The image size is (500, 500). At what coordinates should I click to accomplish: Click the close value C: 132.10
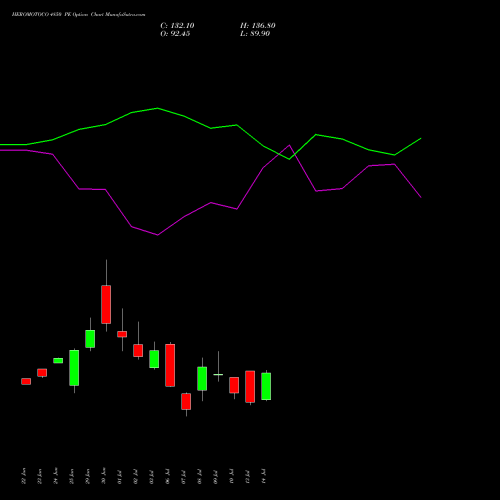(177, 26)
